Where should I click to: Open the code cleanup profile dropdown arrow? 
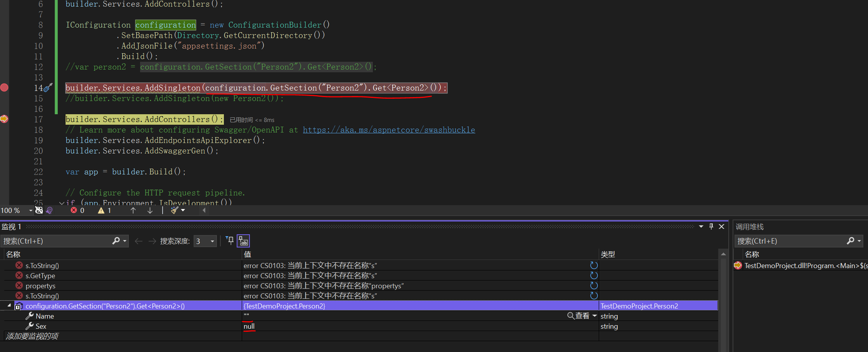(x=183, y=210)
